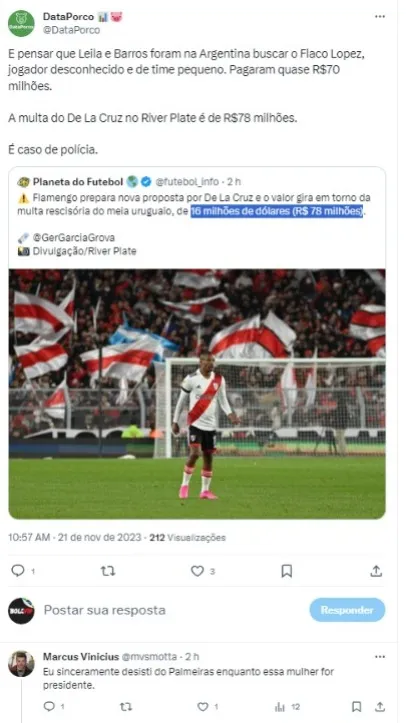Retweet Marcus Vinicius reply

(125, 706)
